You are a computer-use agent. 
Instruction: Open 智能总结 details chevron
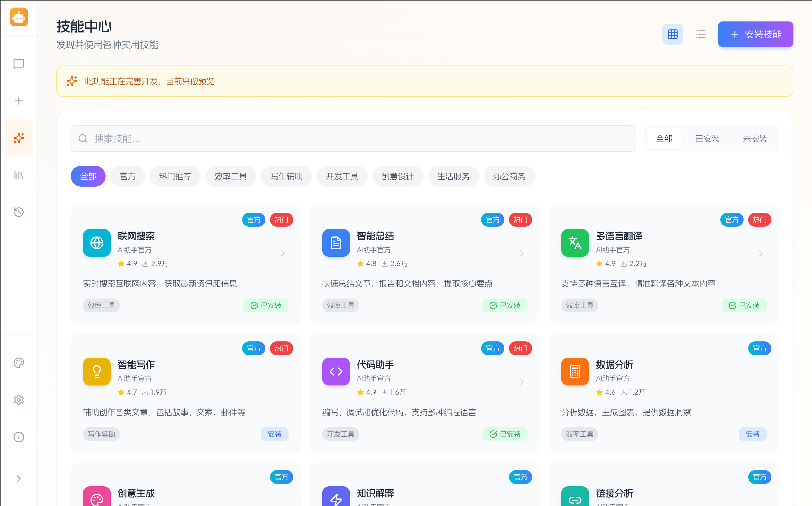coord(521,253)
